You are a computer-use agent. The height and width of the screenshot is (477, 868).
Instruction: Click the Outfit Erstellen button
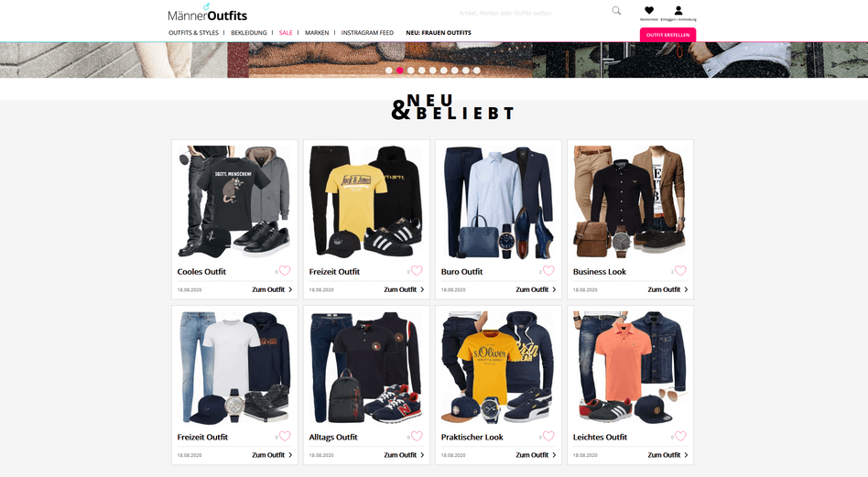667,35
